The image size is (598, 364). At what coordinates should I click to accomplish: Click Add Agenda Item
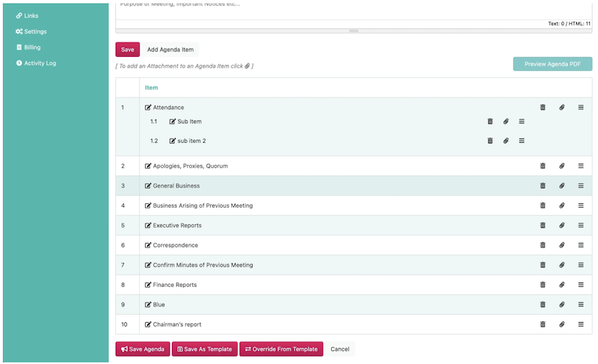tap(170, 49)
